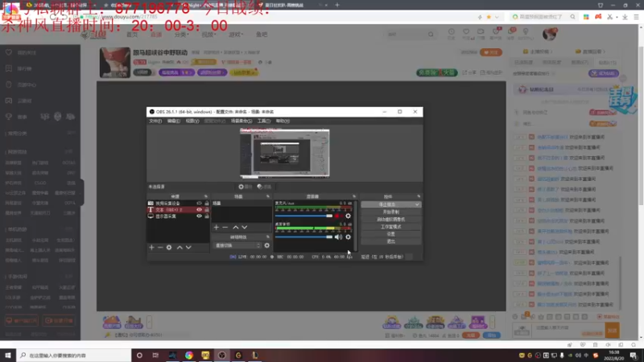
Task: Open the File menu in OBS
Action: (x=155, y=121)
